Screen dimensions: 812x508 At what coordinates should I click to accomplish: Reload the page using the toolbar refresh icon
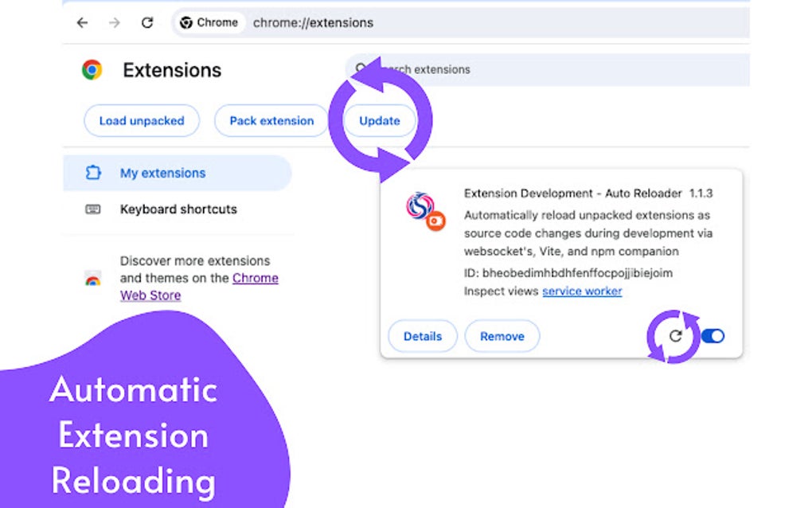tap(147, 23)
